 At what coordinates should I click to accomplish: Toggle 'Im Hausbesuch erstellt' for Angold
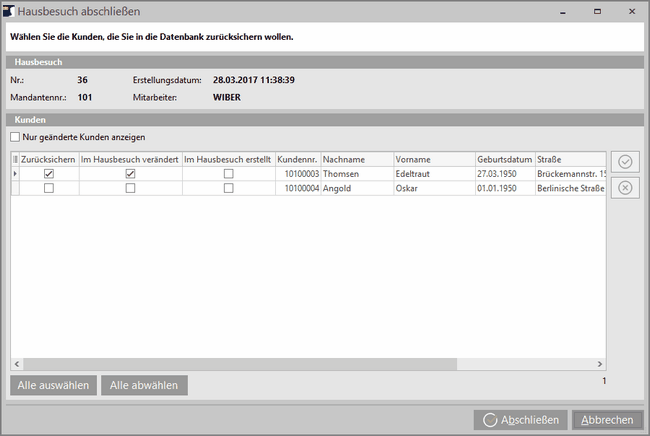pyautogui.click(x=228, y=188)
